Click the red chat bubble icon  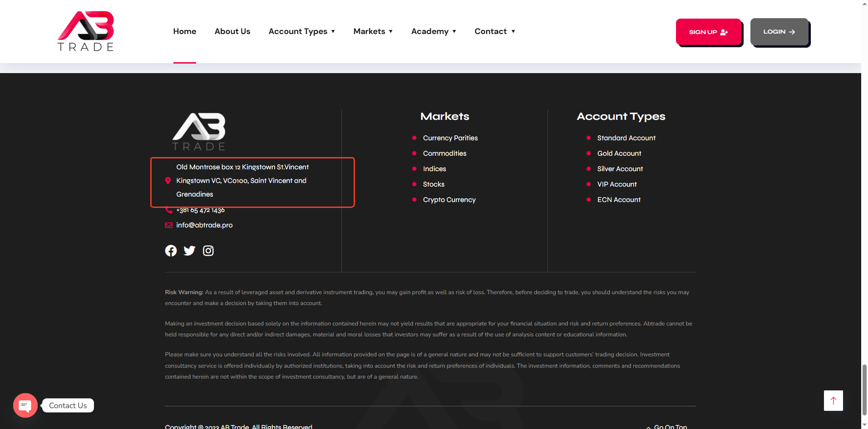point(25,405)
